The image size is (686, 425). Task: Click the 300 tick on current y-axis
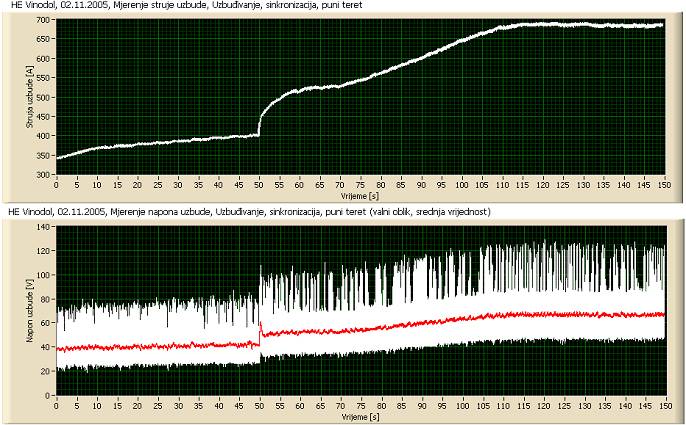coord(43,175)
